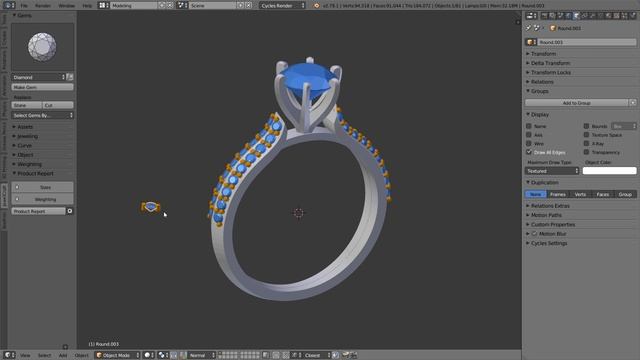
Task: Open the viewport shading selector
Action: 149,355
